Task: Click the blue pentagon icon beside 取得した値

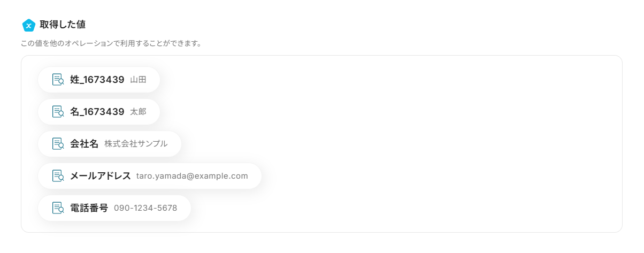Action: tap(28, 25)
